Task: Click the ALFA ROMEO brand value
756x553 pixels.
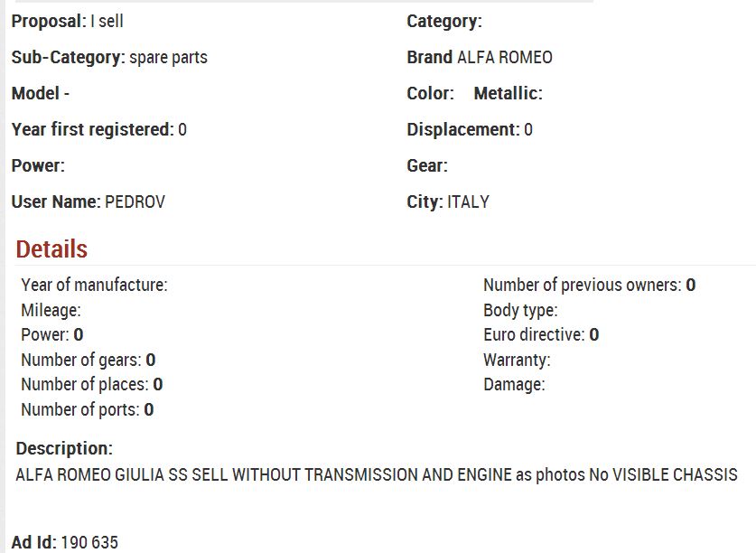Action: tap(505, 58)
